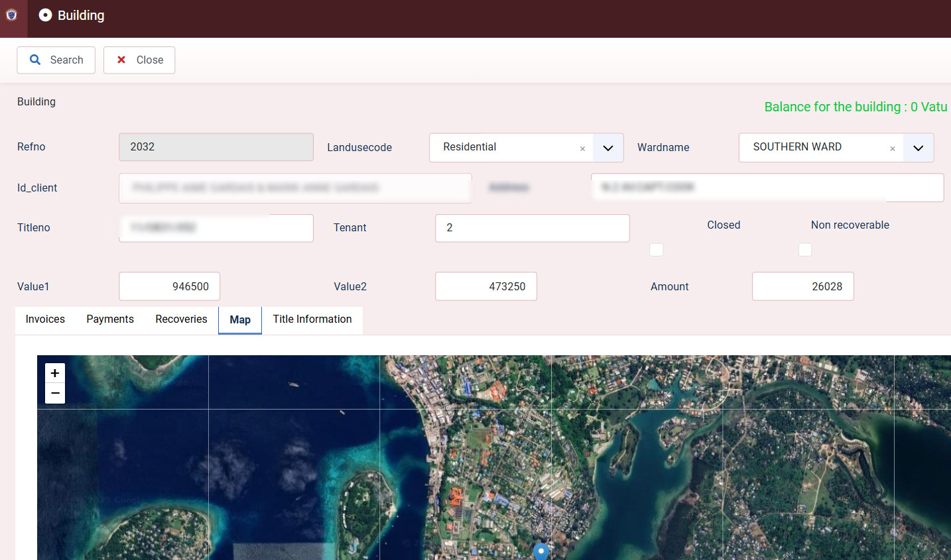This screenshot has height=560, width=951.
Task: Enable the Non recoverable checkbox
Action: click(805, 250)
